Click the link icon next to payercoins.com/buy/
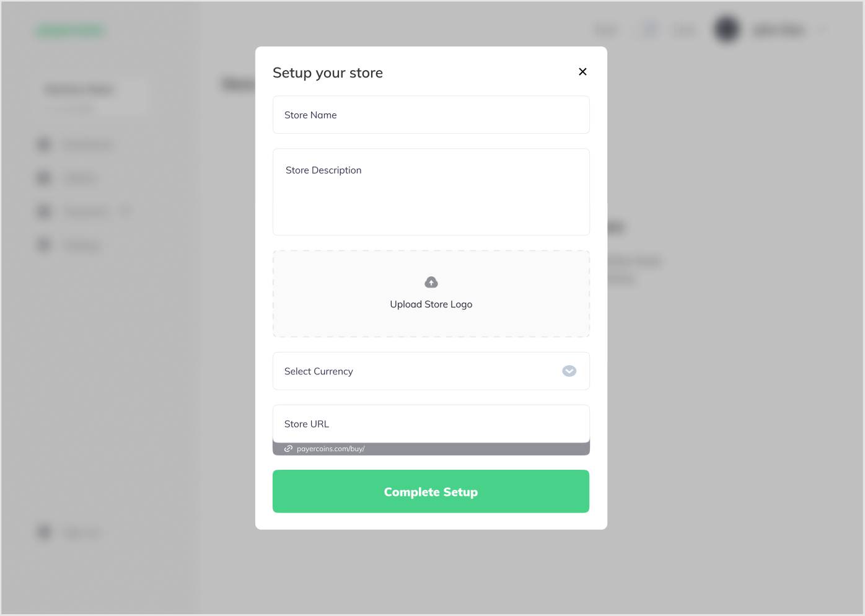 [288, 448]
